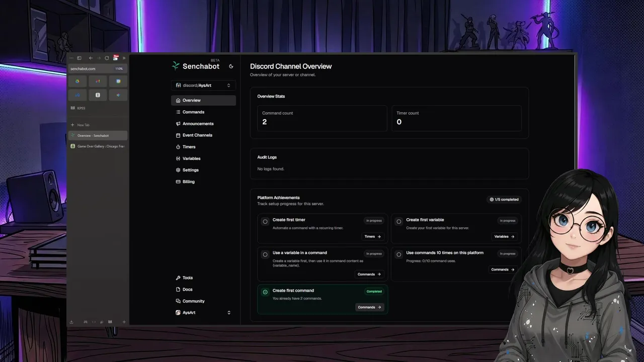Open the Gmail pinned shortcut
644x362 pixels.
(x=98, y=81)
